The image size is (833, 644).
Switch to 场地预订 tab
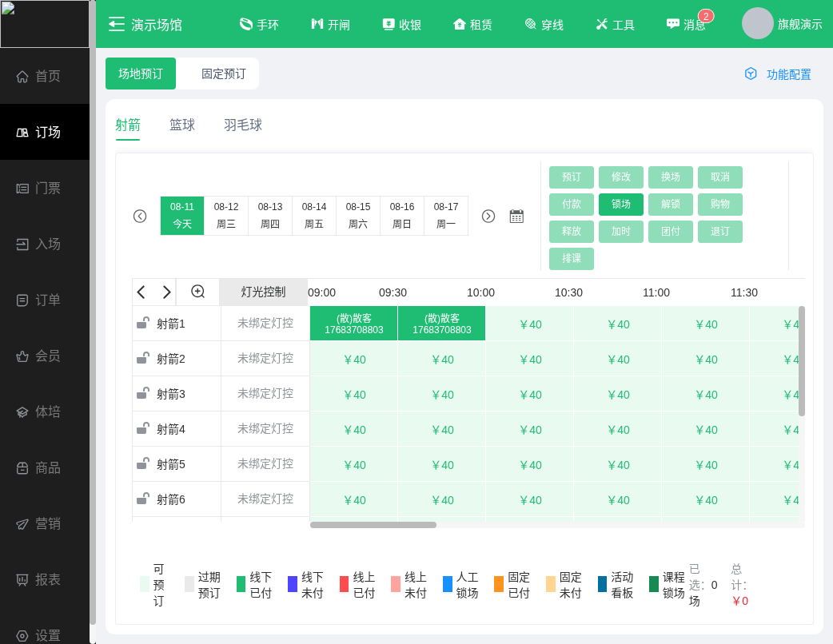click(x=141, y=74)
